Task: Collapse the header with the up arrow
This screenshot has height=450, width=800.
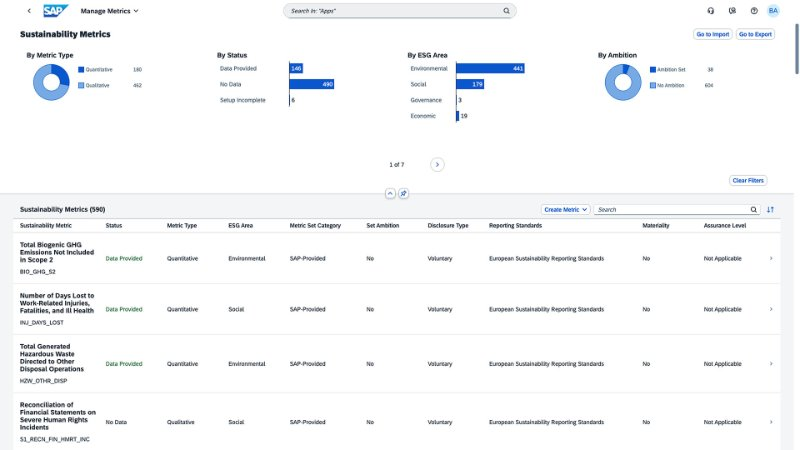Action: (x=389, y=193)
